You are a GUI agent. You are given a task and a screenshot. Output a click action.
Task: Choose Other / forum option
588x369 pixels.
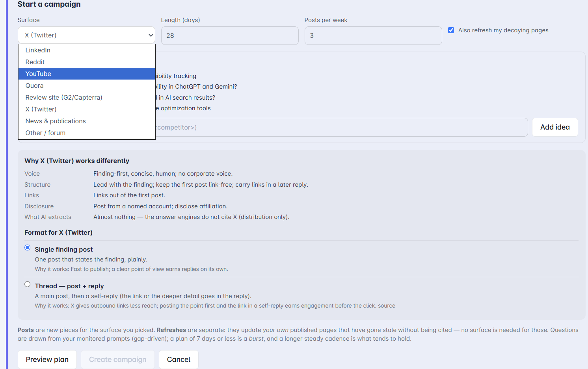click(x=87, y=133)
